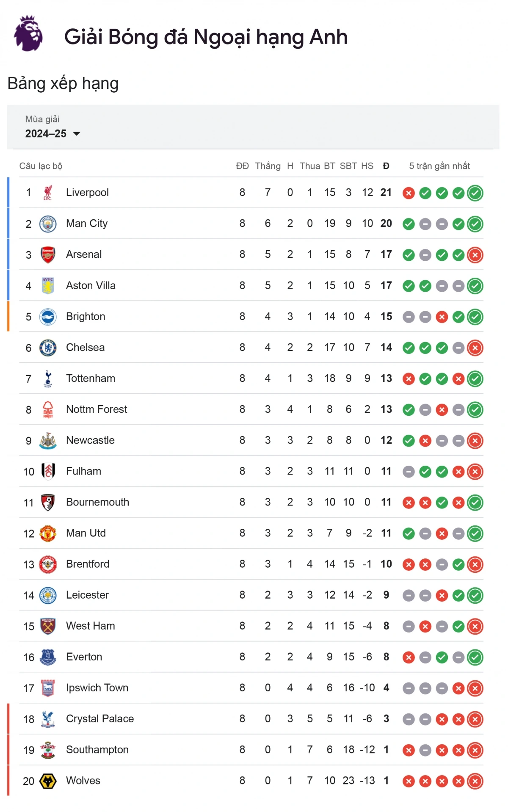Click the Chelsea club crest
508x812 pixels.
click(x=48, y=348)
